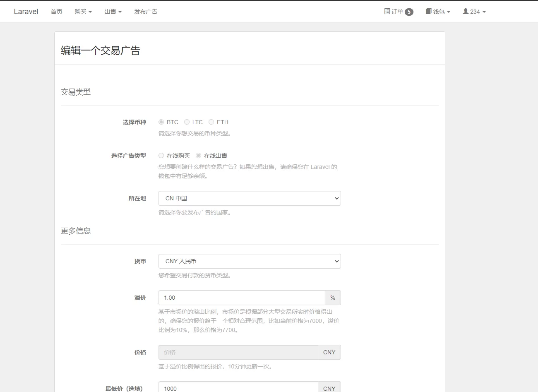The height and width of the screenshot is (392, 538).
Task: Select the 在线出售 ad type
Action: [199, 156]
